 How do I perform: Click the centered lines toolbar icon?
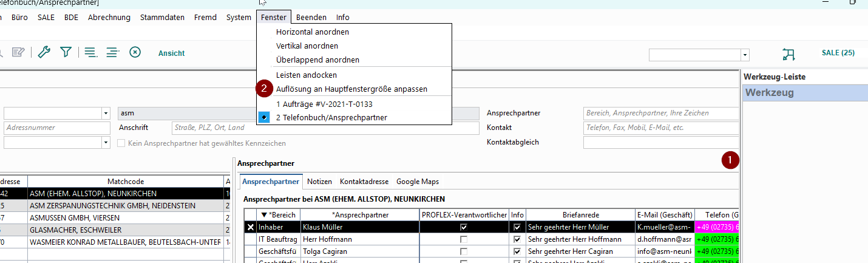pyautogui.click(x=112, y=52)
